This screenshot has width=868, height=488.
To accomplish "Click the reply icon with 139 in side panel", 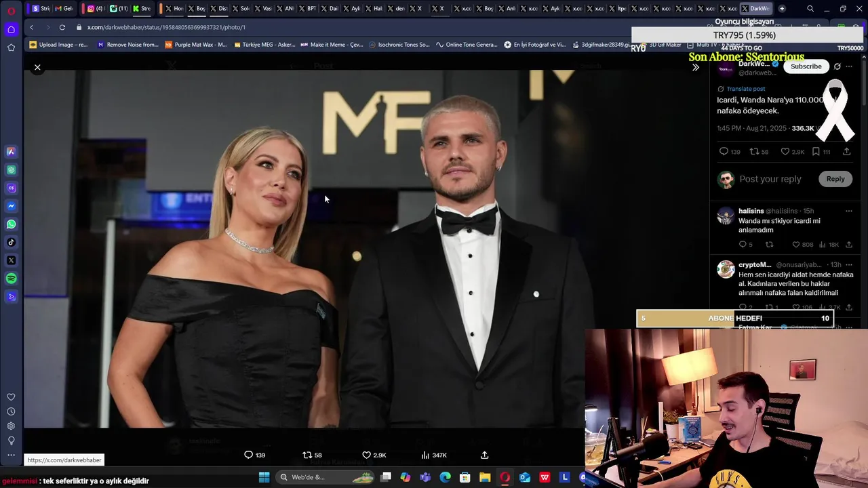I will point(724,152).
